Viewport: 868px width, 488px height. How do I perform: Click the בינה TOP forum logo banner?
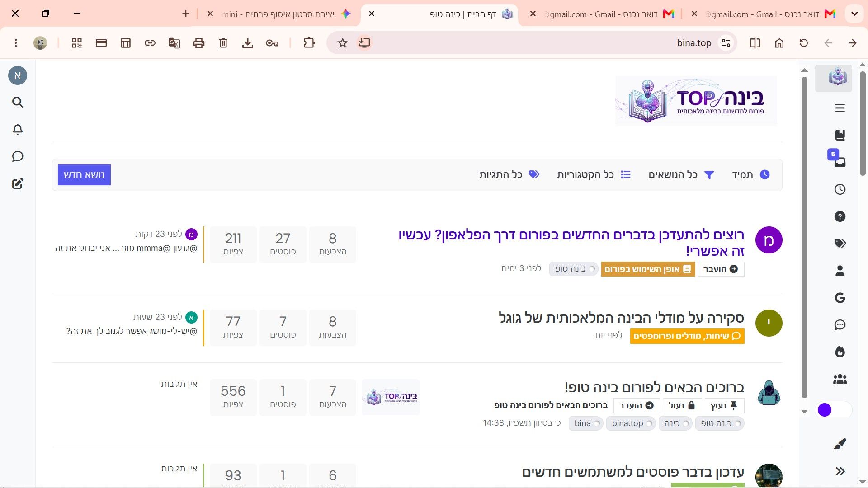[696, 100]
